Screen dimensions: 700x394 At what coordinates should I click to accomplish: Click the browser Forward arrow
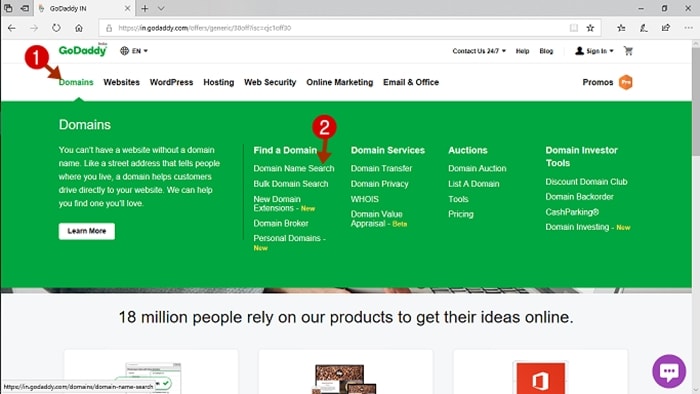[x=34, y=28]
